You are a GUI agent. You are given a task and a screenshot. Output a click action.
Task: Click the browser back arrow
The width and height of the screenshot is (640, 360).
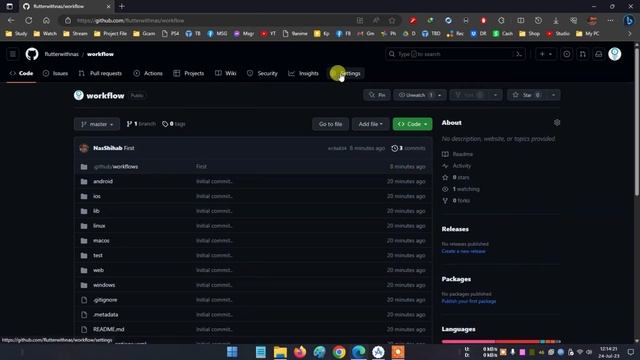tap(11, 20)
